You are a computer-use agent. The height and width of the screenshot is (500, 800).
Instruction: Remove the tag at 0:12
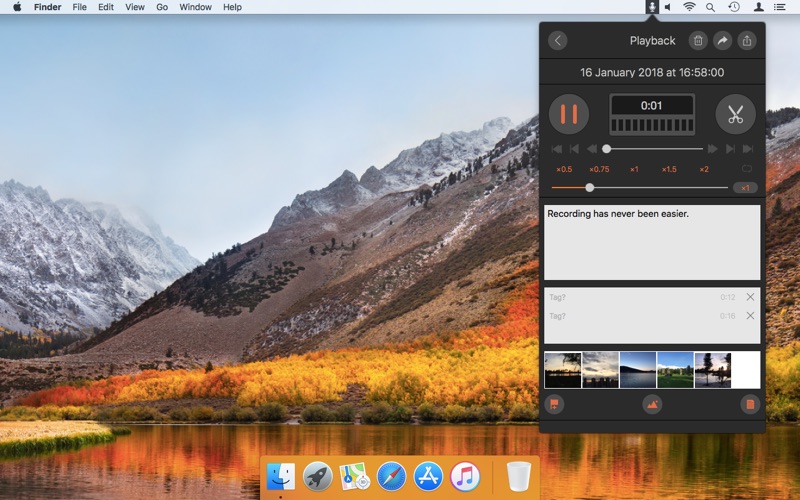750,297
